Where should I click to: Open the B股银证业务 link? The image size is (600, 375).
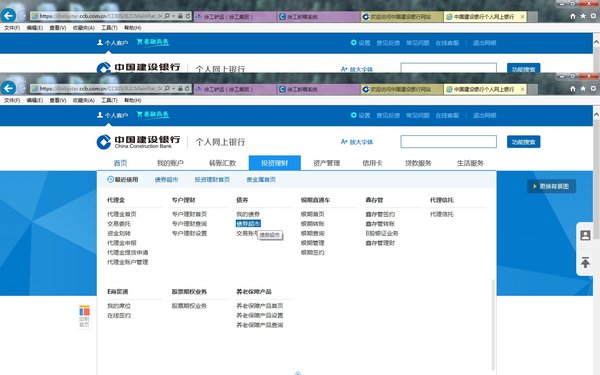tap(382, 233)
